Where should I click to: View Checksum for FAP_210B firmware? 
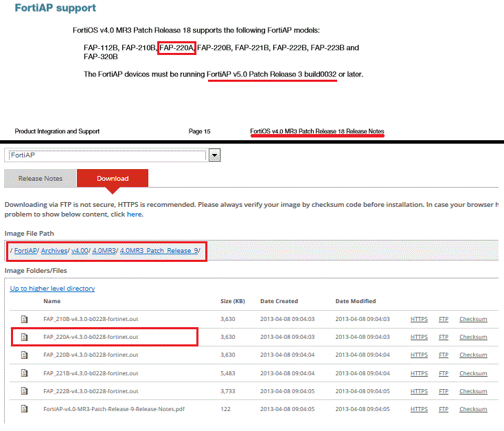(473, 319)
